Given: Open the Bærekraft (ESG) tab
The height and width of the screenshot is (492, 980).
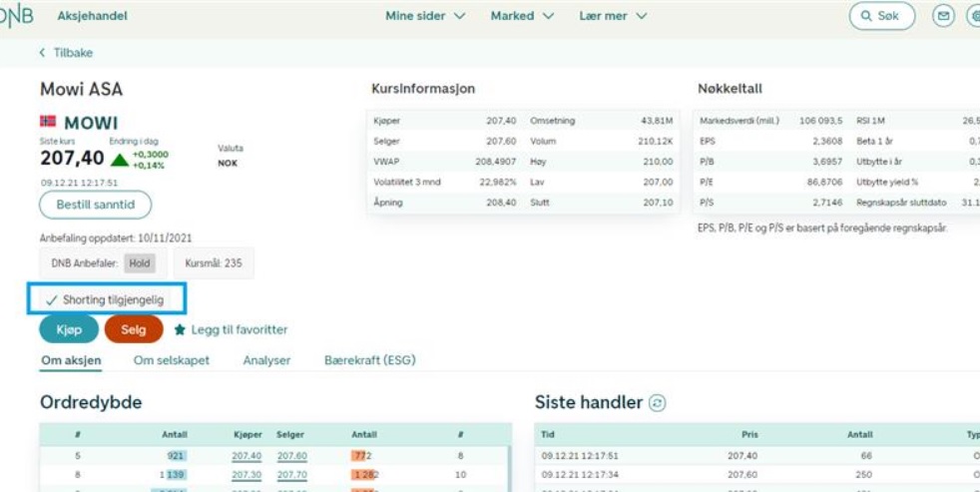Looking at the screenshot, I should [x=370, y=360].
